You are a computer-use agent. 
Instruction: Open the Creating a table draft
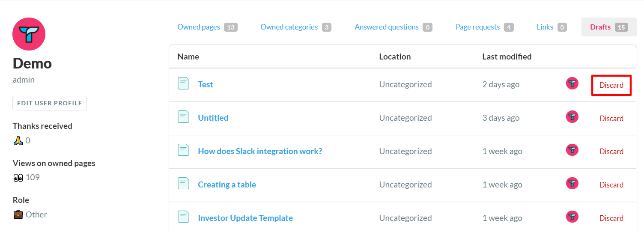[x=227, y=184]
